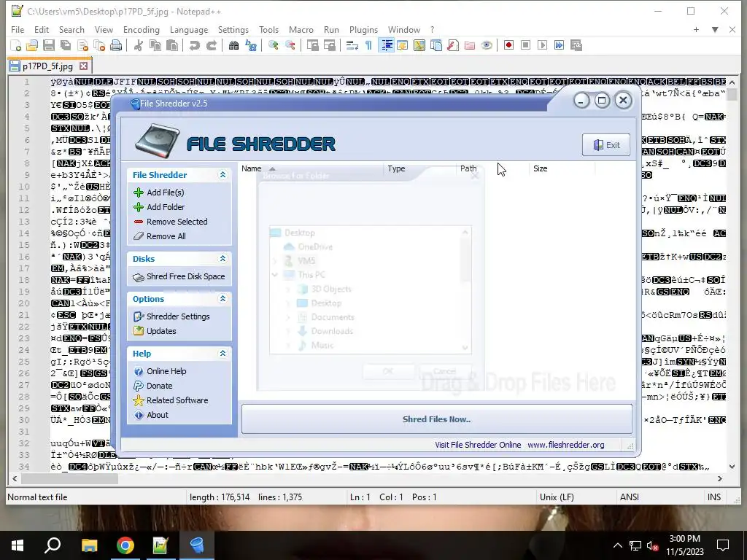Toggle file Monitoring eye icon
747x560 pixels.
pos(487,46)
